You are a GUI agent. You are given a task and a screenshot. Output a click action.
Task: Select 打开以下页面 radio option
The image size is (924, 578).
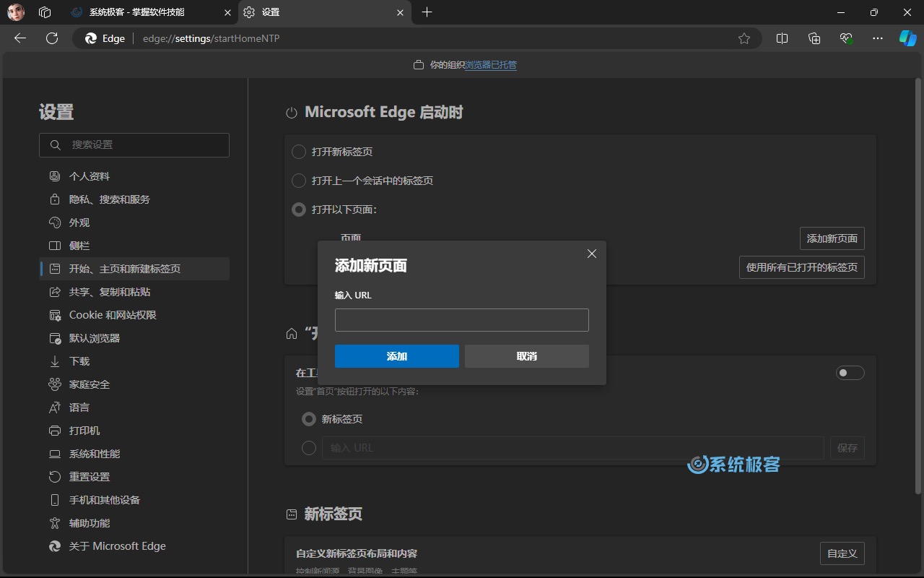(x=299, y=210)
